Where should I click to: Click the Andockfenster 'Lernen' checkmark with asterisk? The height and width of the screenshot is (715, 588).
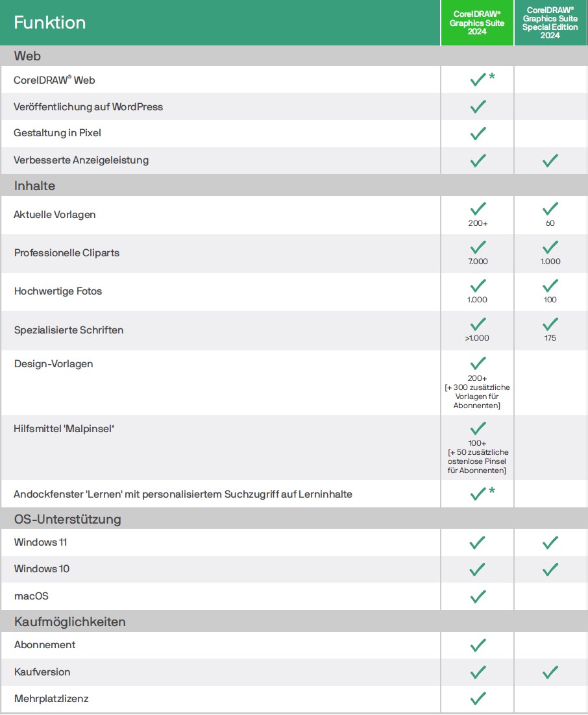click(478, 494)
